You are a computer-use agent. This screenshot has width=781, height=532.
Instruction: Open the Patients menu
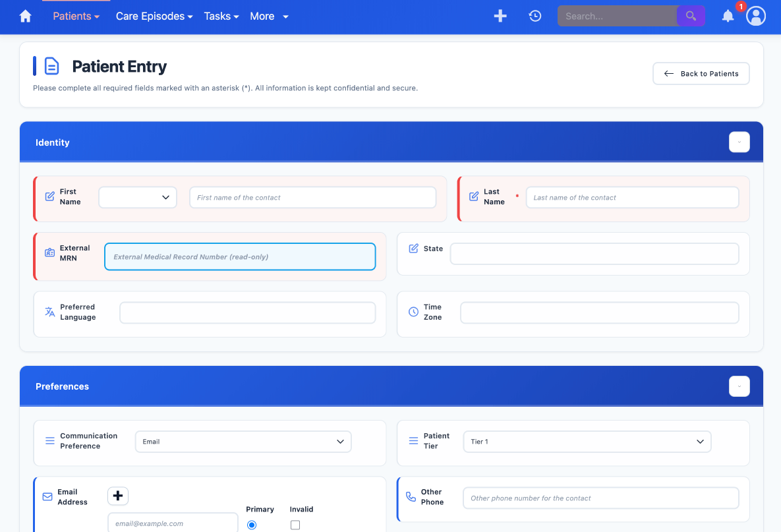tap(74, 16)
